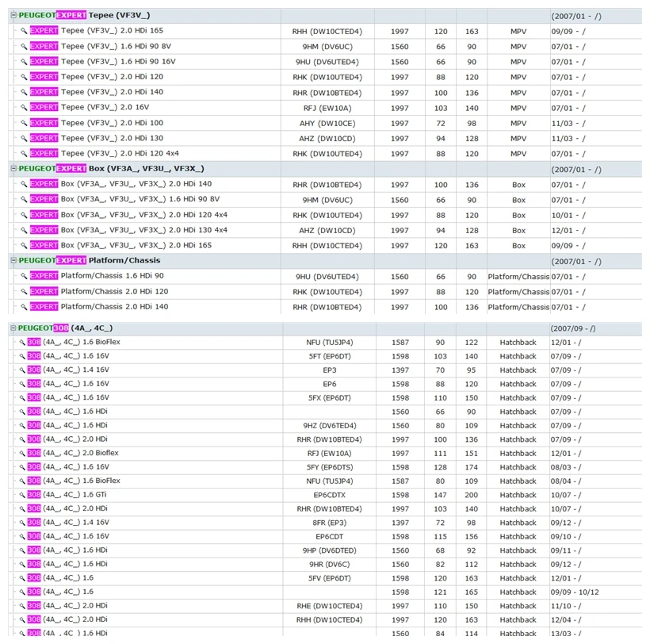This screenshot has width=650, height=644.
Task: Collapse the Peugeot Expert Platform/Chassis group
Action: point(13,260)
